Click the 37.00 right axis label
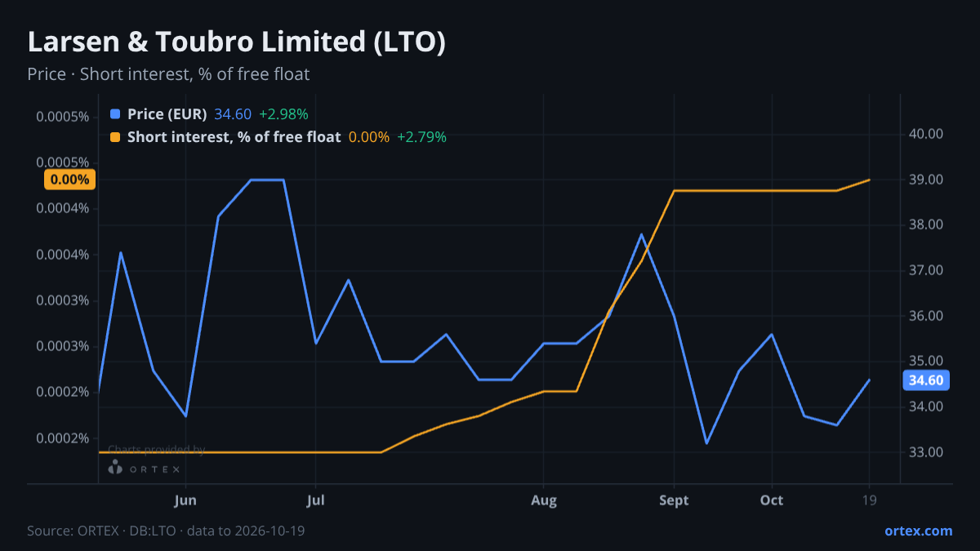This screenshot has height=551, width=980. (x=926, y=270)
